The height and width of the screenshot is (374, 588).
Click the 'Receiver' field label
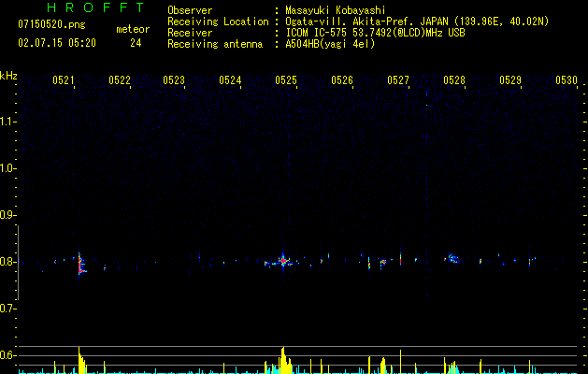(190, 33)
